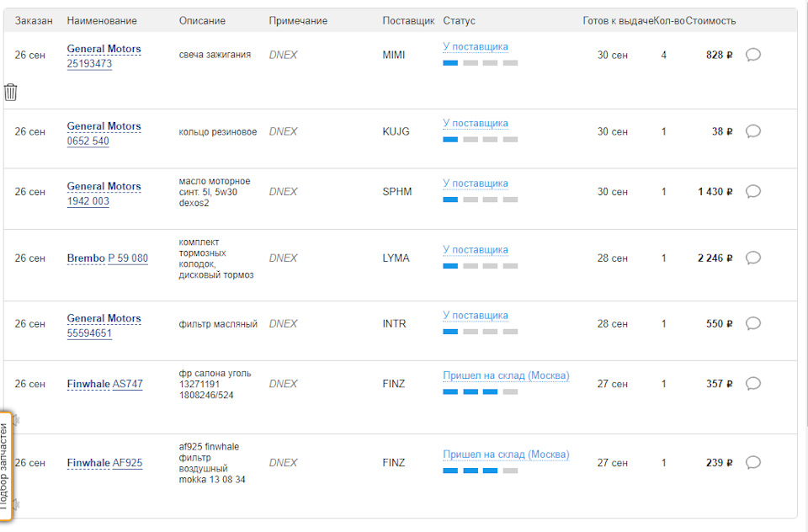The height and width of the screenshot is (532, 808).
Task: Open part number P 59 080 link
Action: (x=128, y=258)
